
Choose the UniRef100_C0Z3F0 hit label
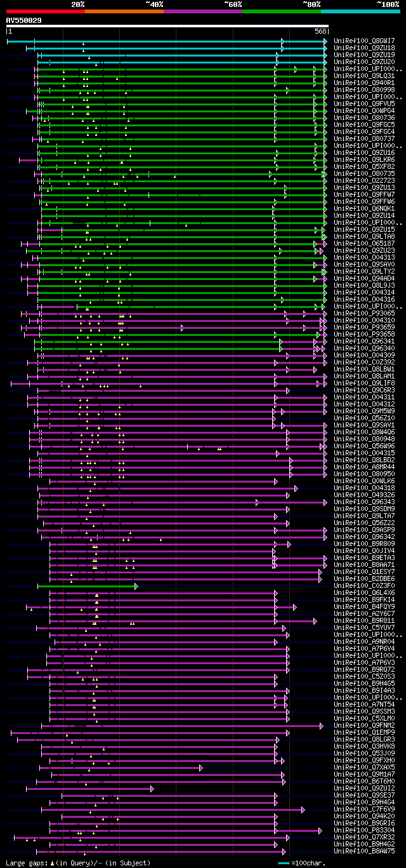pyautogui.click(x=364, y=585)
